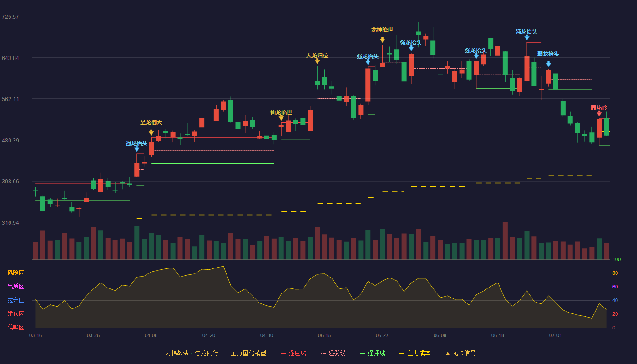Click the 龙神降世 signal label
Viewport: 637px width, 364px height.
click(x=382, y=30)
